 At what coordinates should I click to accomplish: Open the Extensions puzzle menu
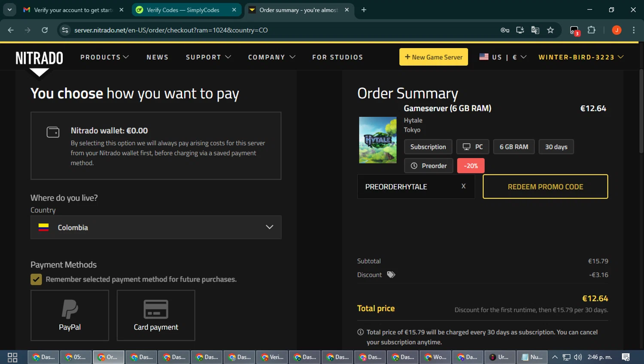pyautogui.click(x=591, y=30)
